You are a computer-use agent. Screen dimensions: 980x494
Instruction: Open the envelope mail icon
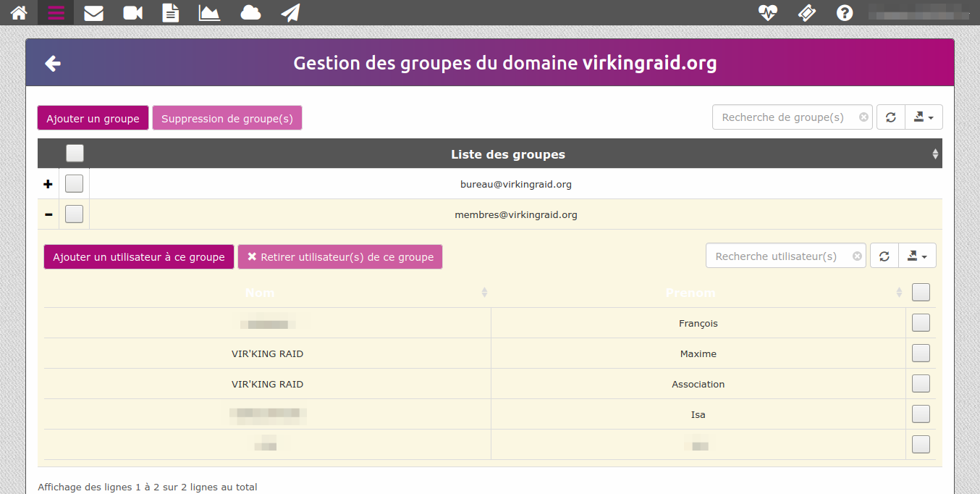point(93,12)
